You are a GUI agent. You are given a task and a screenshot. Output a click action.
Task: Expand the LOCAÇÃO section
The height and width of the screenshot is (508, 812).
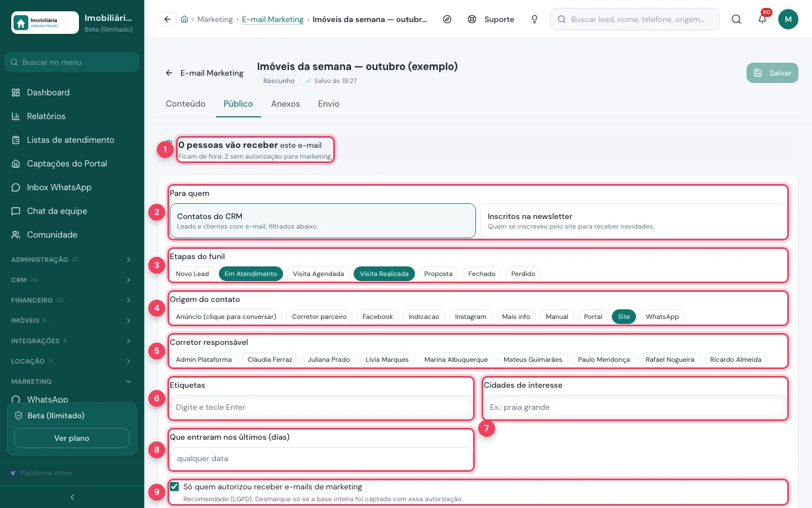72,361
